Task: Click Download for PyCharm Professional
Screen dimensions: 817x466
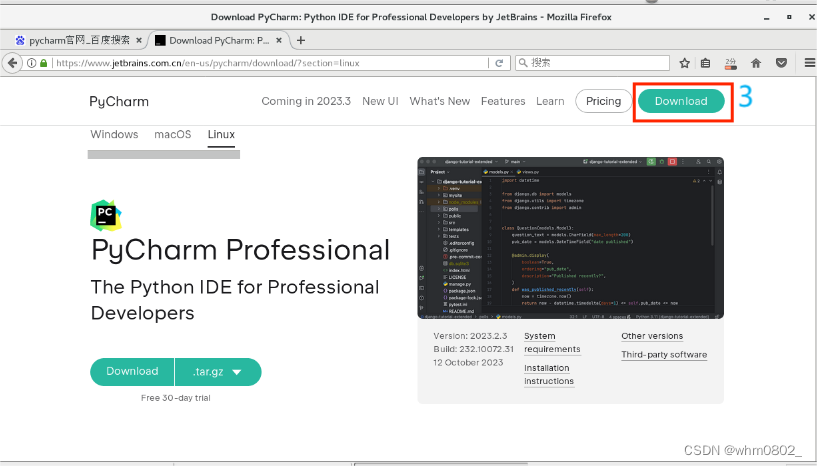Action: 132,372
